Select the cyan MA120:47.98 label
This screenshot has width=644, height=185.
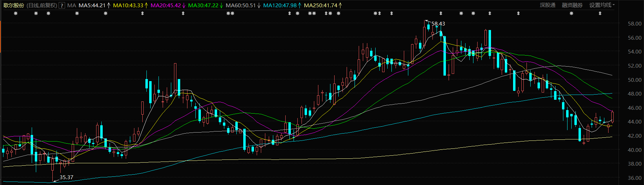click(280, 5)
